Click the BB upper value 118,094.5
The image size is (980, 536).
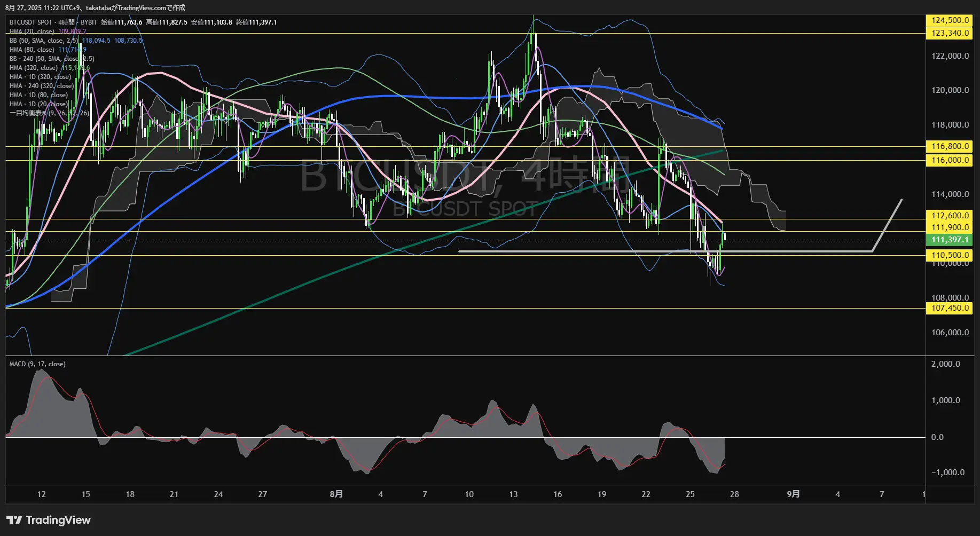point(96,41)
